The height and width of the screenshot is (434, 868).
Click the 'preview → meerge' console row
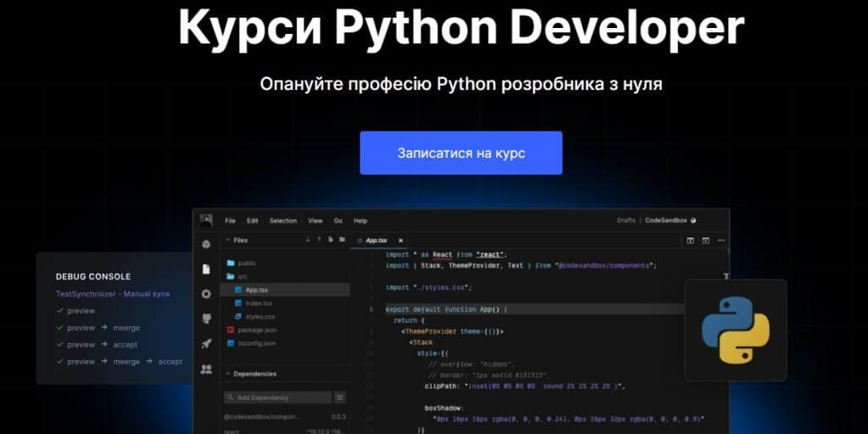tap(98, 328)
